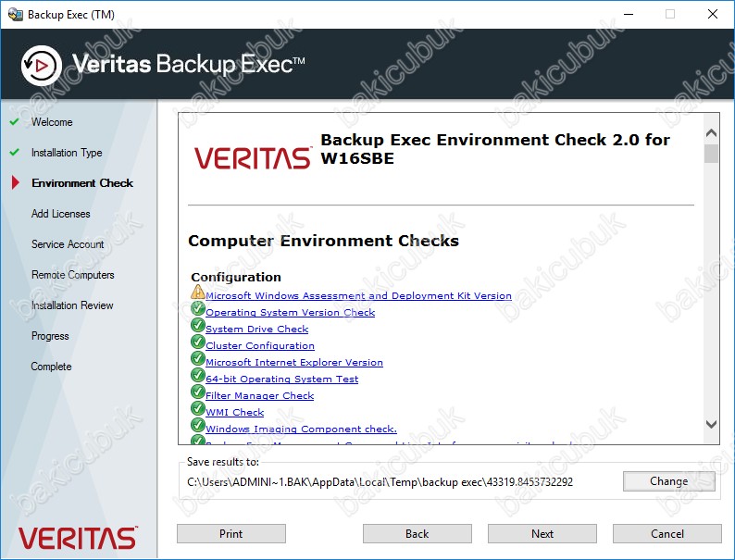Viewport: 735px width, 560px height.
Task: Open the Operating System Version Check link
Action: (290, 312)
